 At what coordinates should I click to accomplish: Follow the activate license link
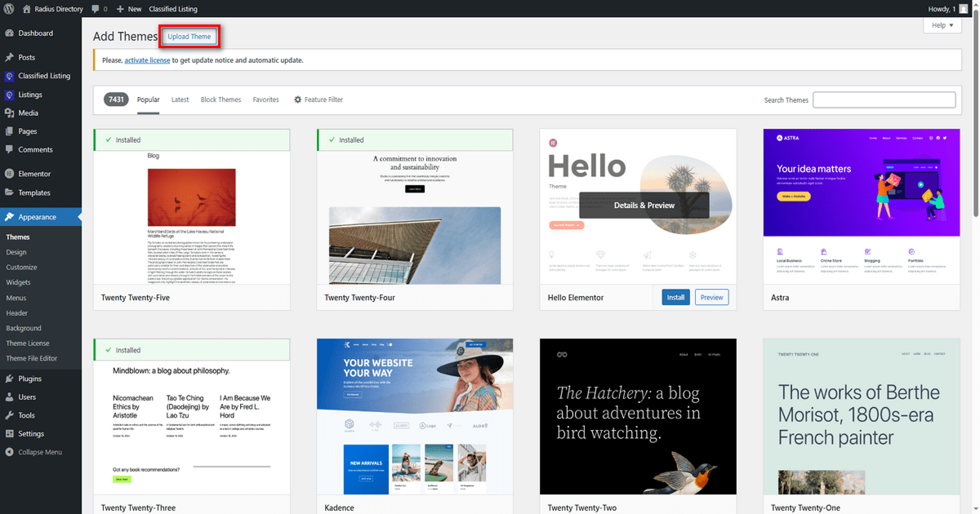[x=148, y=60]
